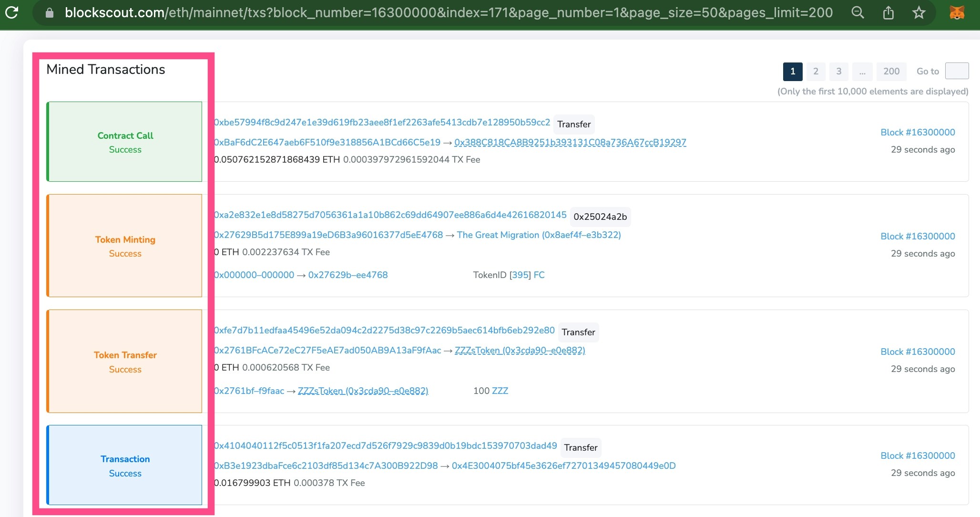Go to pagination page 2
This screenshot has height=517, width=980.
tap(816, 72)
